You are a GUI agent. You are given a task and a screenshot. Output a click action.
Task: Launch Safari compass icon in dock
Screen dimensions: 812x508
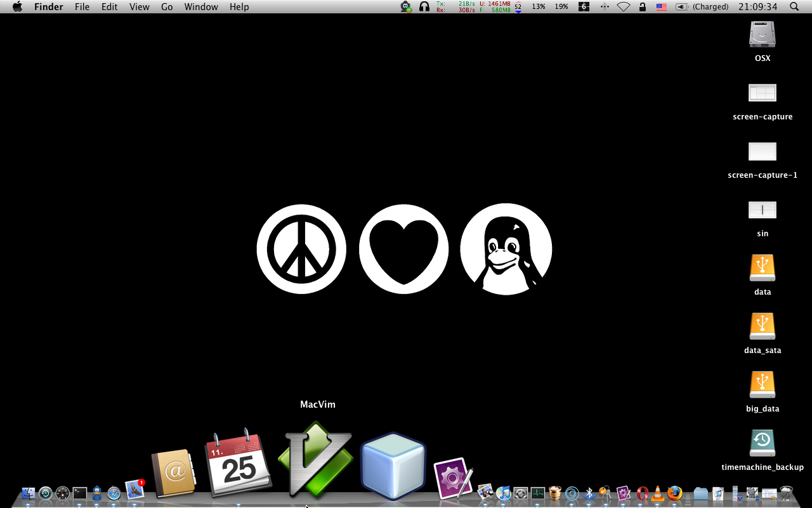(114, 493)
